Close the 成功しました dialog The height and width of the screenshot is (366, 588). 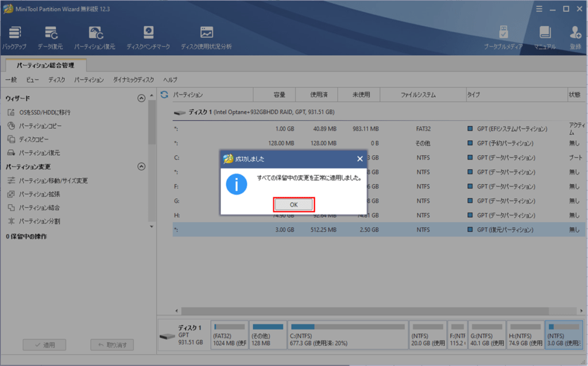360,159
